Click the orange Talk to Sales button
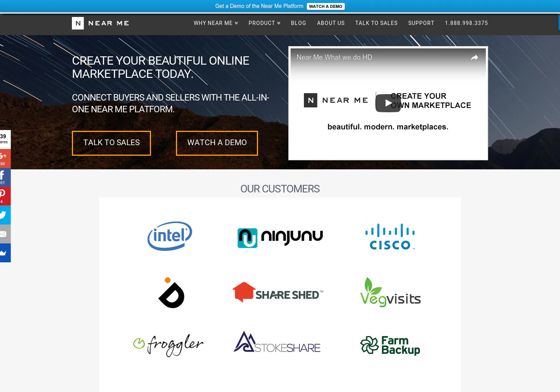 (x=111, y=143)
